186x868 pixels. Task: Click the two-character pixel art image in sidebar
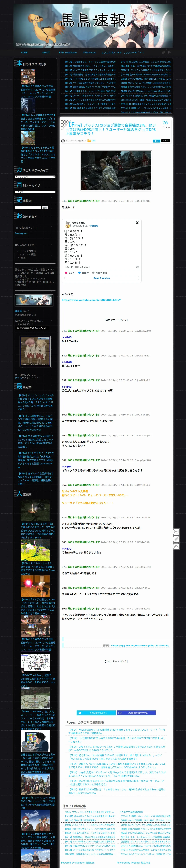[35, 351]
